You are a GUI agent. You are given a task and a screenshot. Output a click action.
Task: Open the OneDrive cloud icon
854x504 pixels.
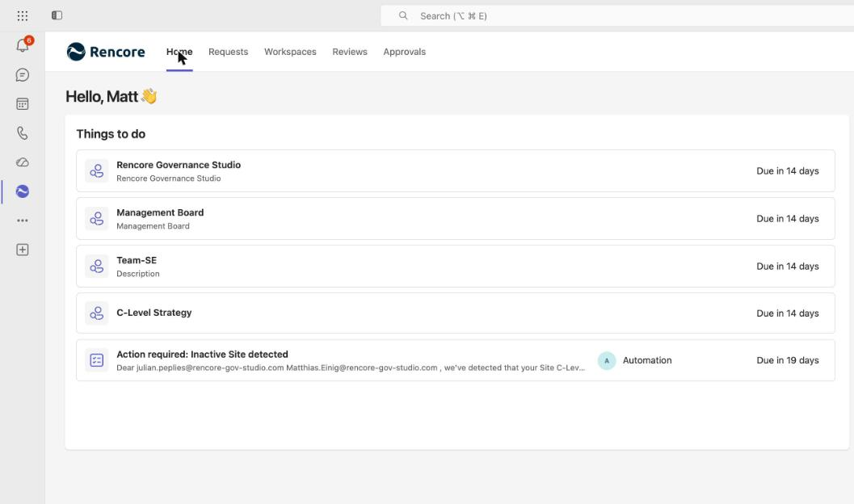pyautogui.click(x=23, y=162)
